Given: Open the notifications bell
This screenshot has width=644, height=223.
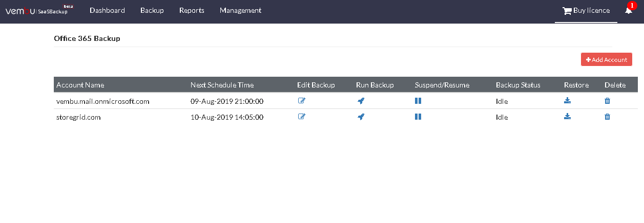Looking at the screenshot, I should pos(629,10).
